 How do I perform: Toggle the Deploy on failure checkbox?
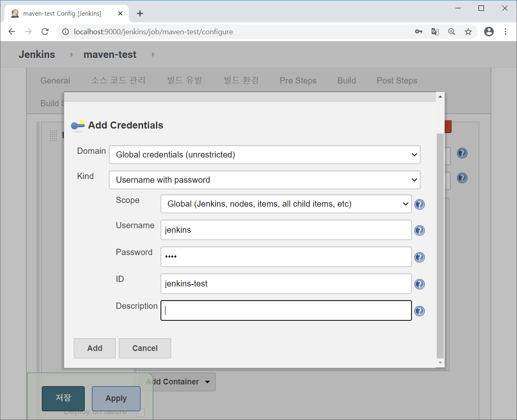point(141,412)
